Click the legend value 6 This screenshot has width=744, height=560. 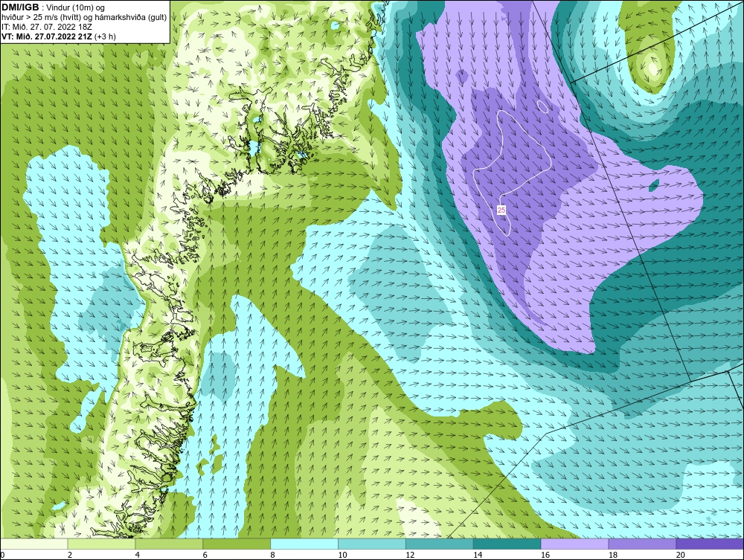point(205,555)
